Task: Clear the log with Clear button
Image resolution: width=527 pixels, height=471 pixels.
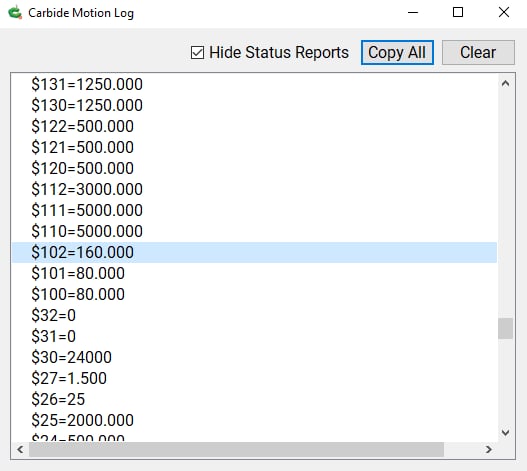Action: (x=478, y=52)
